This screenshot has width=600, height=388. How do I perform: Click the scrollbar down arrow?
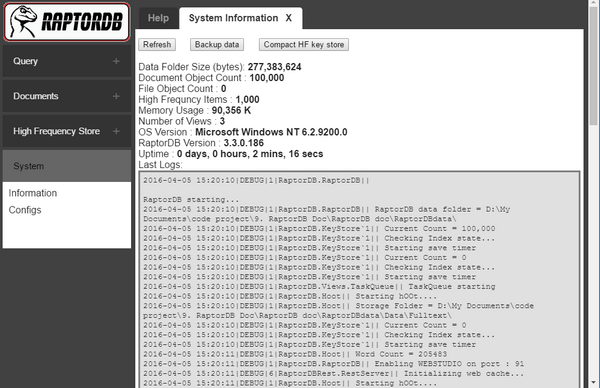point(593,382)
